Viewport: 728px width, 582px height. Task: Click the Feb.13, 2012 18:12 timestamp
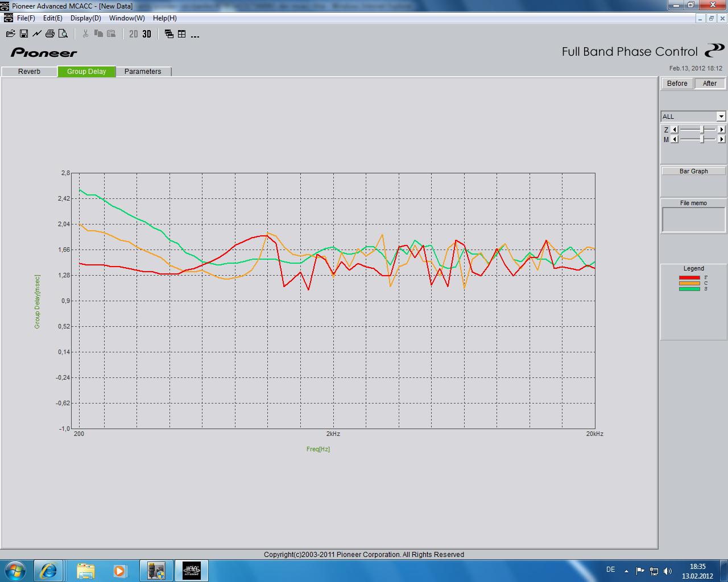tap(696, 68)
